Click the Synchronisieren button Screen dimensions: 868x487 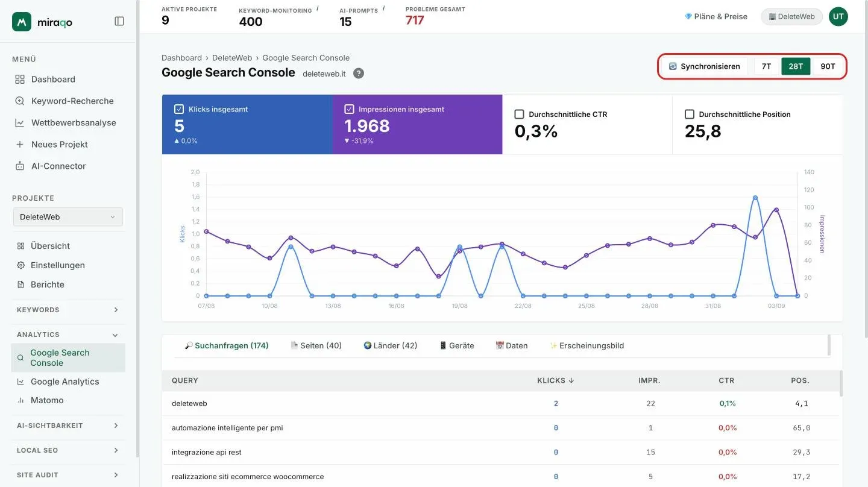coord(704,66)
